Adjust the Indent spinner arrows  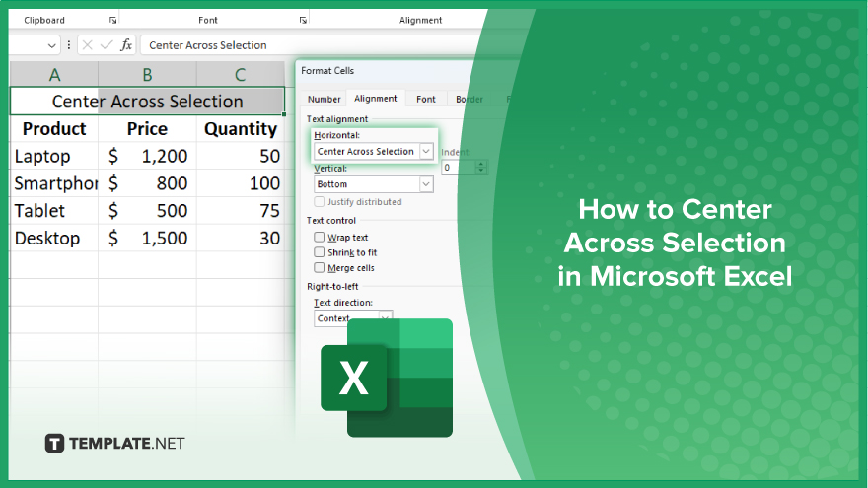(x=481, y=168)
